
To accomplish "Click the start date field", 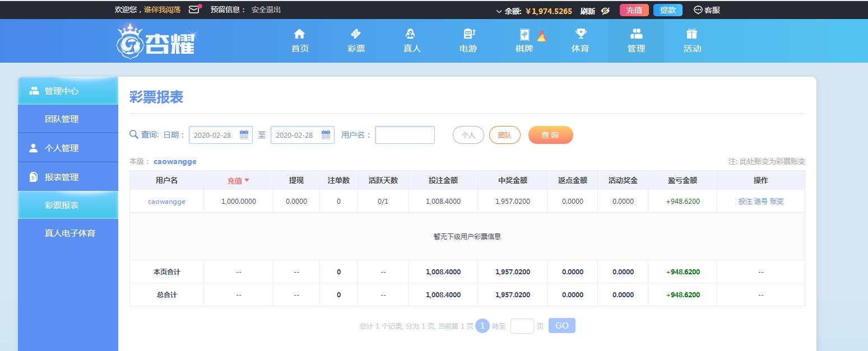I will click(221, 135).
